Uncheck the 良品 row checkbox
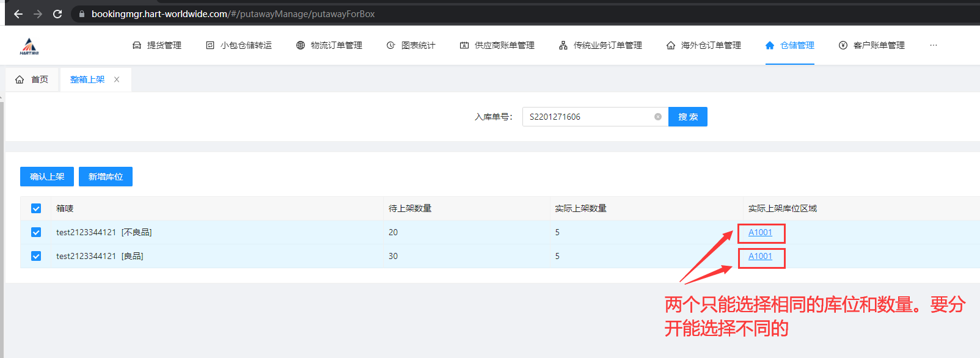This screenshot has height=358, width=980. (x=36, y=256)
